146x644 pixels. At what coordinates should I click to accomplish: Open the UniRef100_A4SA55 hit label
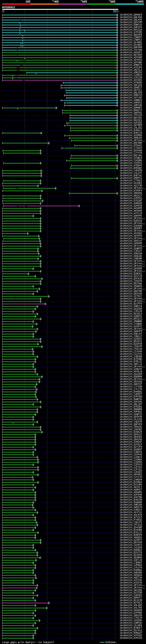click(131, 208)
